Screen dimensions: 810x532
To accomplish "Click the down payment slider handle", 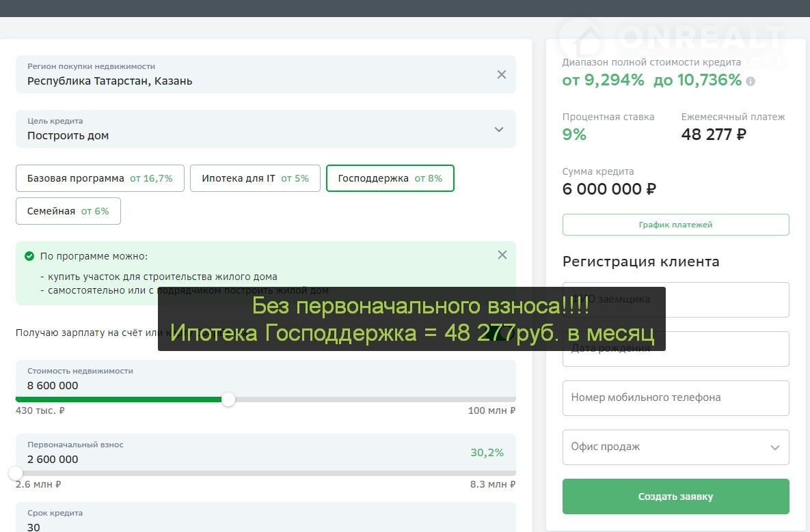I will click(x=16, y=473).
